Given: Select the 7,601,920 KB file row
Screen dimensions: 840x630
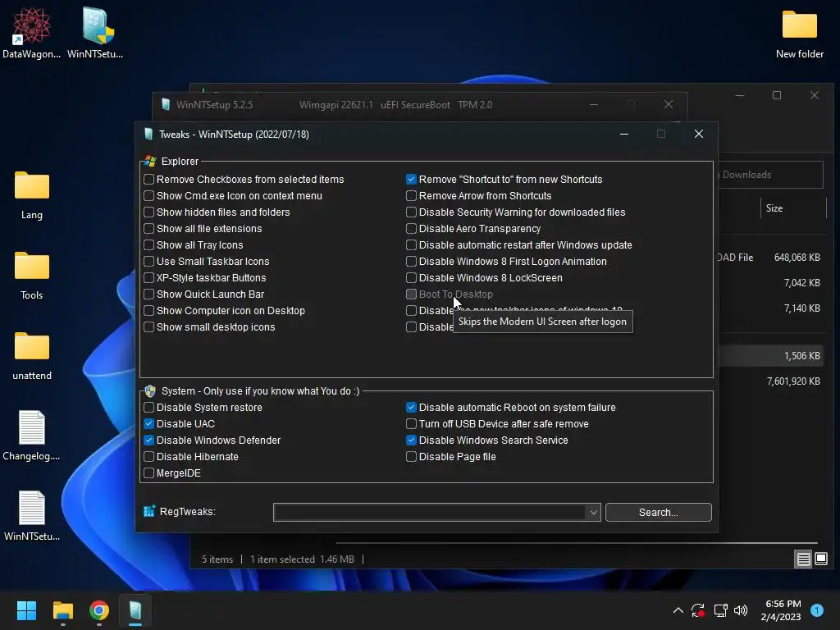Looking at the screenshot, I should coord(771,381).
